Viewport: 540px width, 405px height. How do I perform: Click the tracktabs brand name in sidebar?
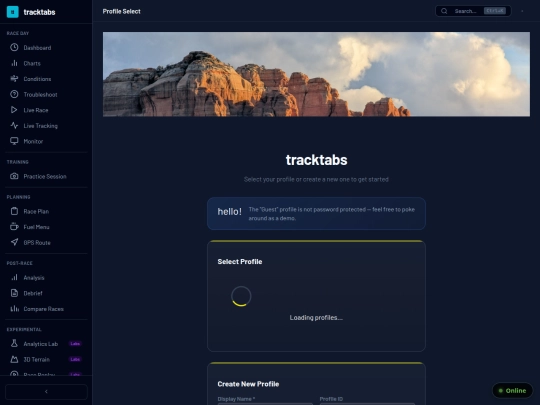(x=39, y=12)
